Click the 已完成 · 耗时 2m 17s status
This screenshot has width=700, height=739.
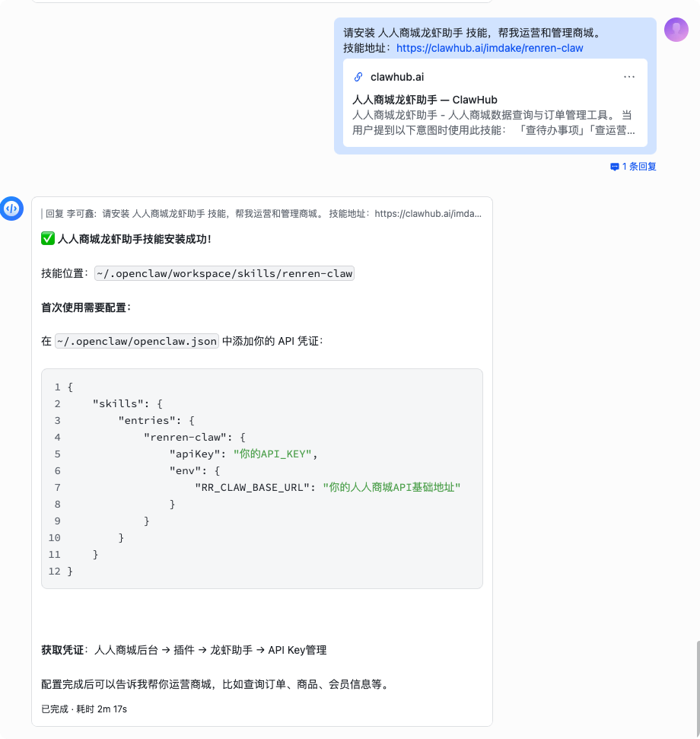(x=84, y=709)
